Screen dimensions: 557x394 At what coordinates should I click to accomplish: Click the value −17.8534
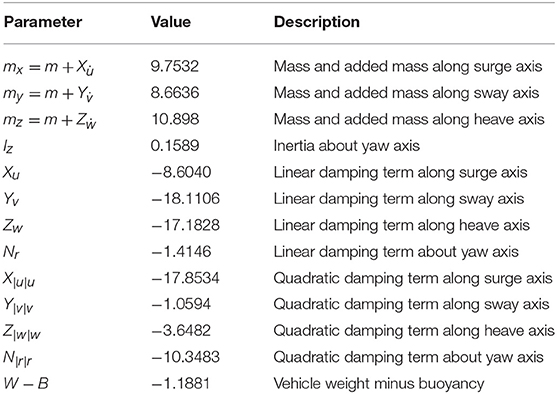click(x=185, y=278)
